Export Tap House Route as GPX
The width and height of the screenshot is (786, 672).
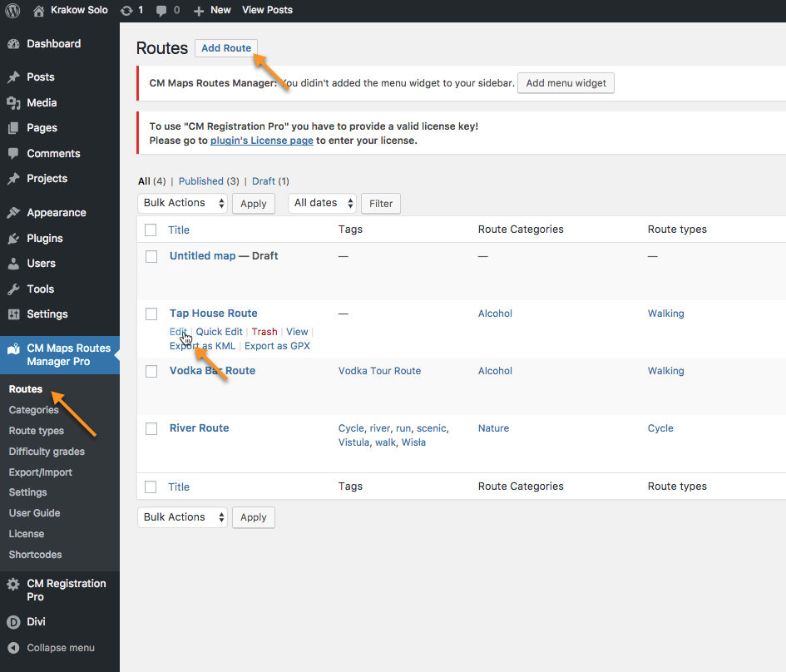(277, 346)
